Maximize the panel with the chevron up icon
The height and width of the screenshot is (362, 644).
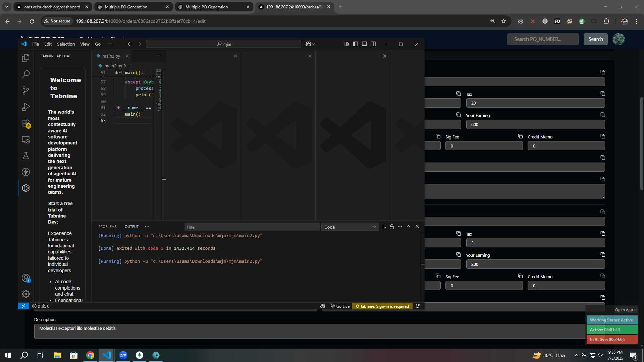click(x=409, y=226)
